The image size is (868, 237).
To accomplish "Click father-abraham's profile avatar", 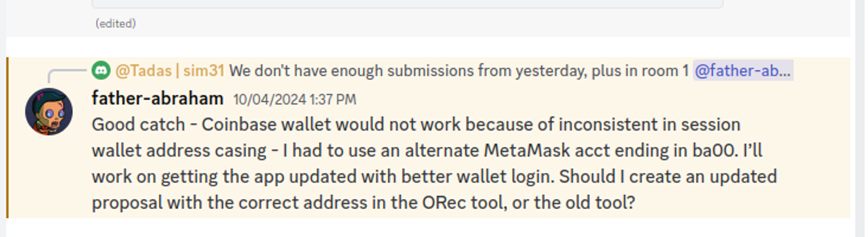I will 49,112.
